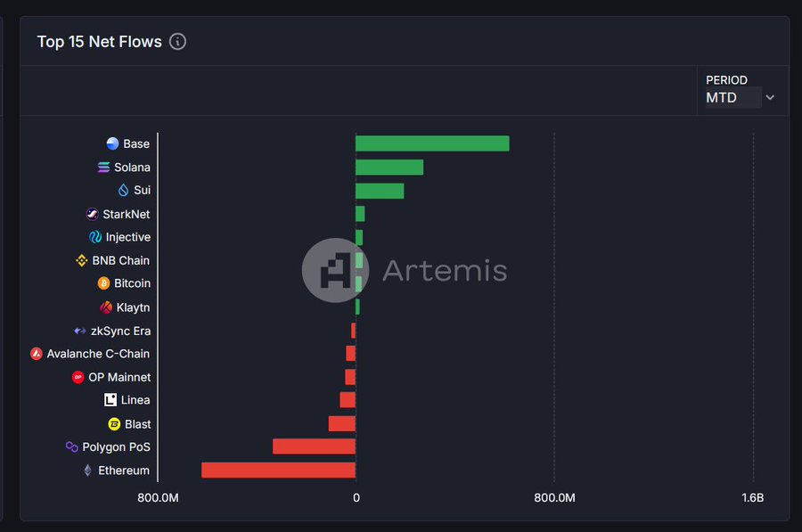Click the BNB Chain logo icon
The width and height of the screenshot is (802, 532).
coord(81,260)
